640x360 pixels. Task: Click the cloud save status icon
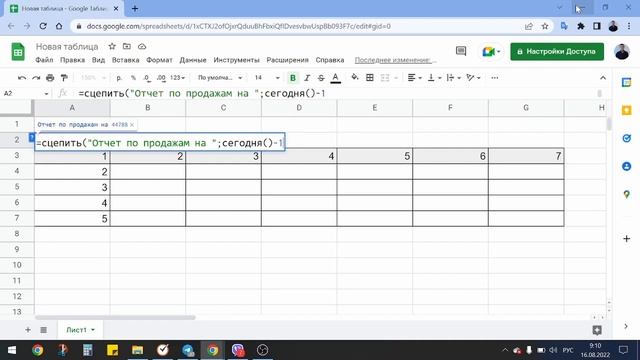point(142,47)
